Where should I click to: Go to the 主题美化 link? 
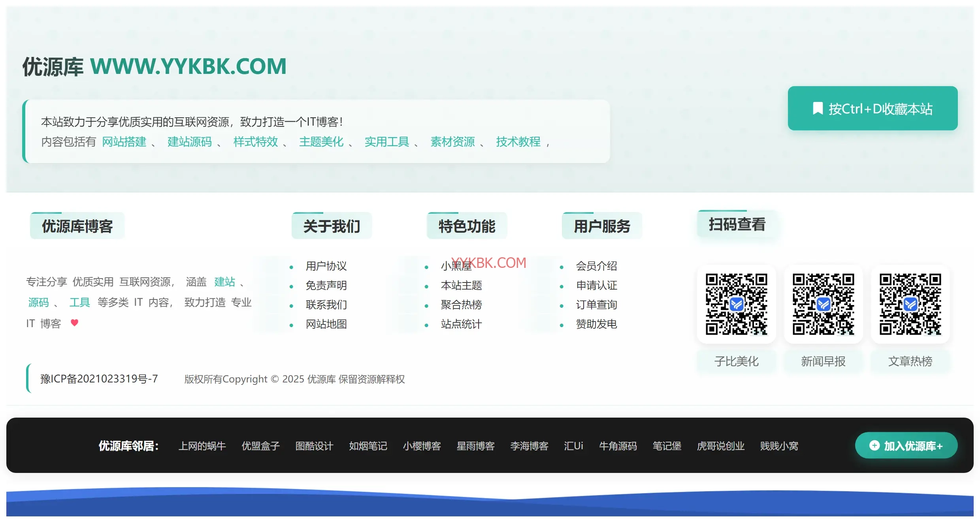[321, 141]
